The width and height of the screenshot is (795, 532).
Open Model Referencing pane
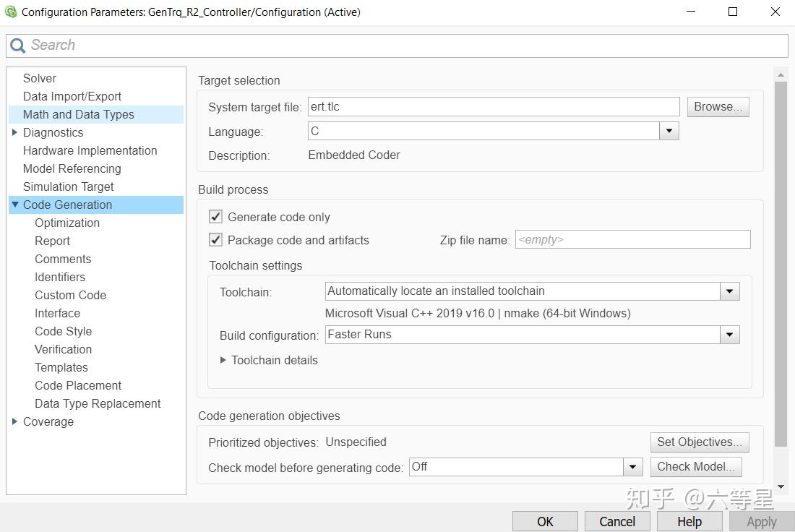(72, 168)
